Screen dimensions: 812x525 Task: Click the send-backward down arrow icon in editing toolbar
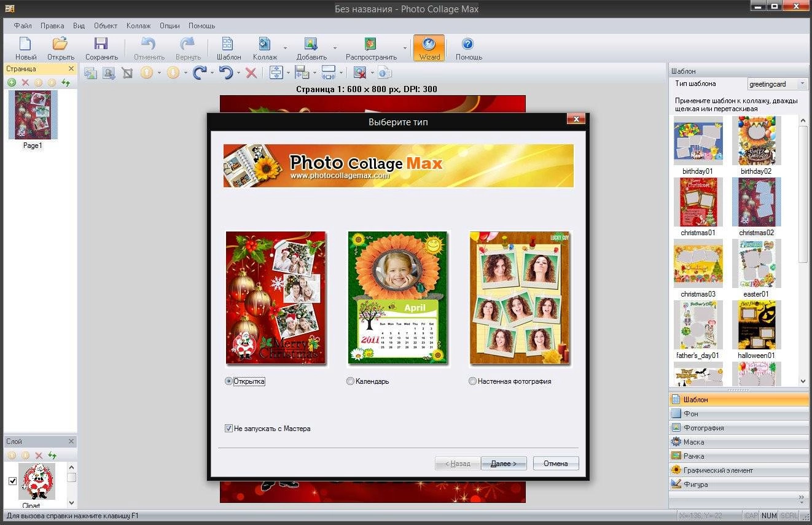173,72
